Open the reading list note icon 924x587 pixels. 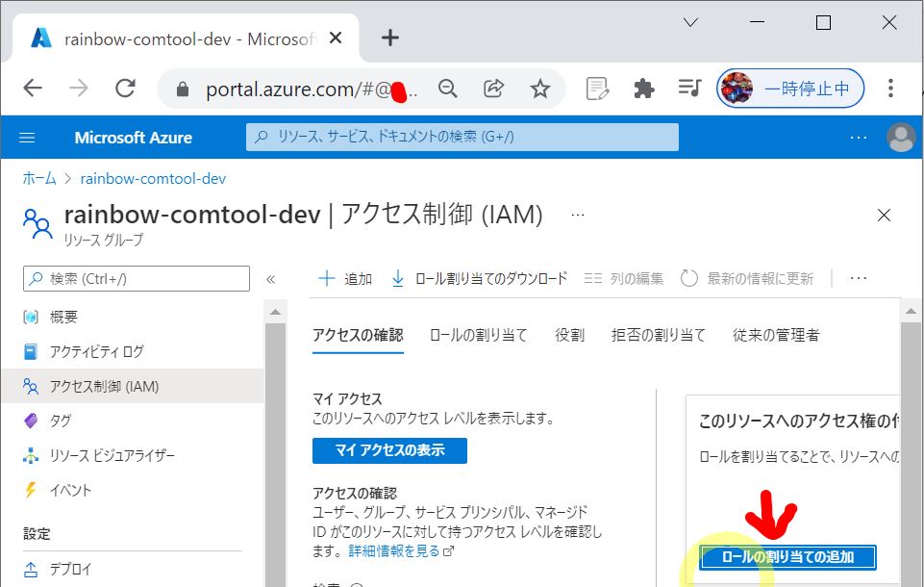[597, 89]
